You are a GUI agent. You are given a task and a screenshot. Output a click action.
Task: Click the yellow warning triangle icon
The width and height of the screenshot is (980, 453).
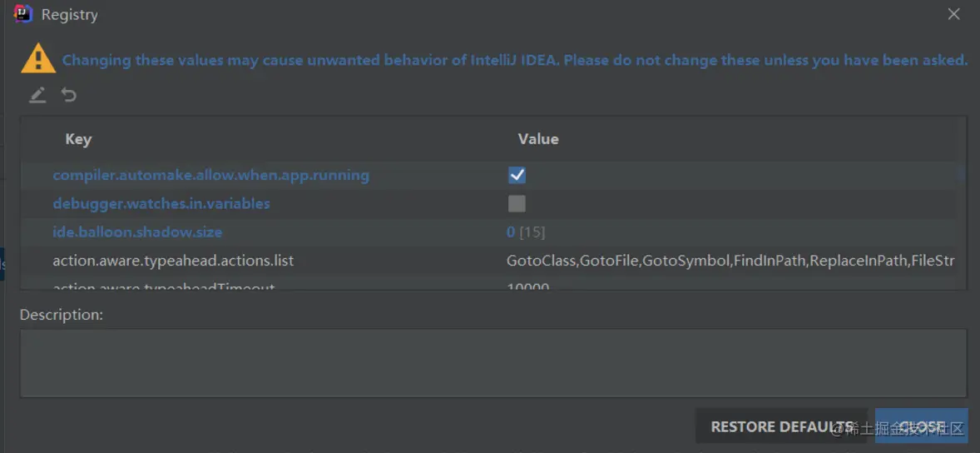(38, 59)
